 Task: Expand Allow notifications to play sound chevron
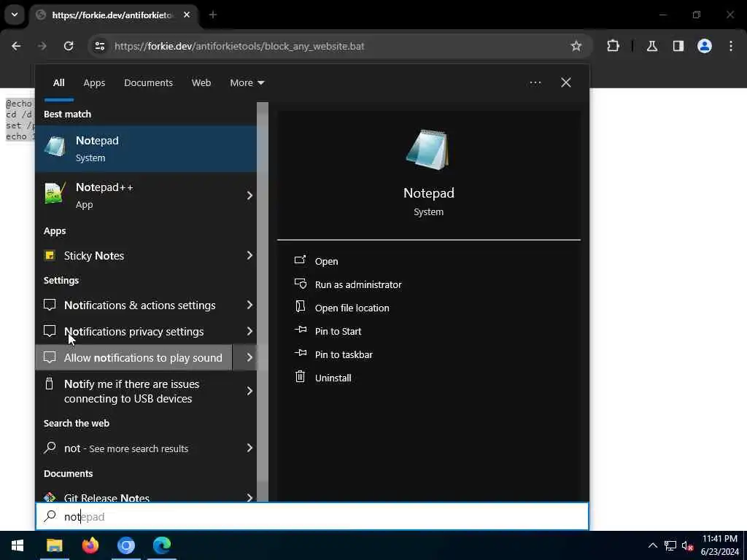(249, 357)
